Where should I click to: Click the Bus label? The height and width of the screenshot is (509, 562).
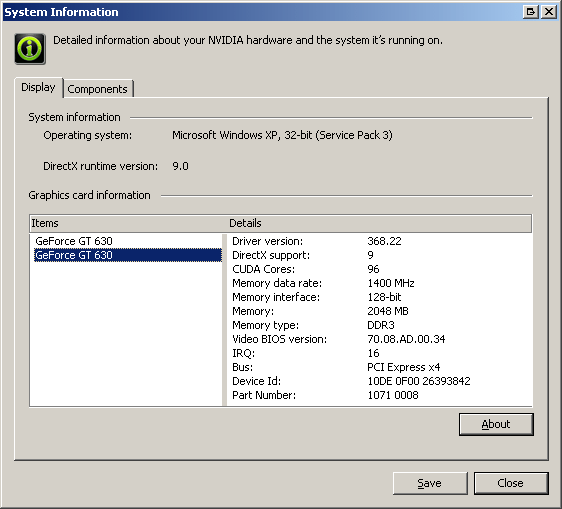(242, 367)
